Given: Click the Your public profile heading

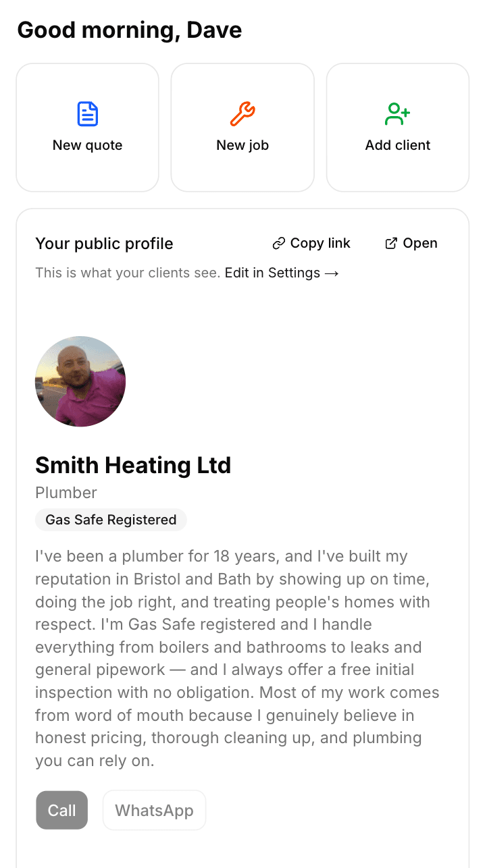Looking at the screenshot, I should click(x=104, y=243).
